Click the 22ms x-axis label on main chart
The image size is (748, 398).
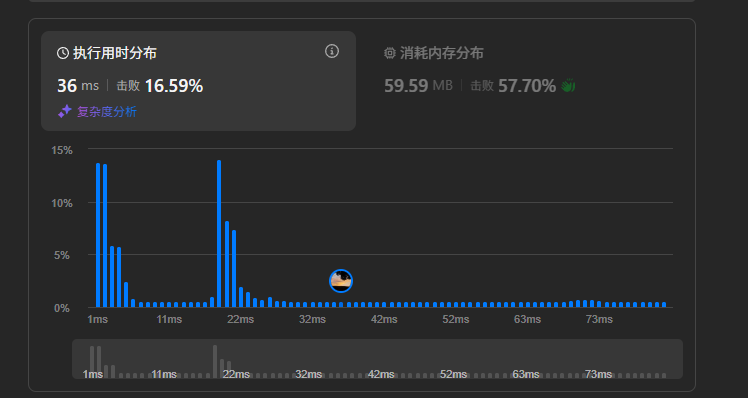(240, 319)
